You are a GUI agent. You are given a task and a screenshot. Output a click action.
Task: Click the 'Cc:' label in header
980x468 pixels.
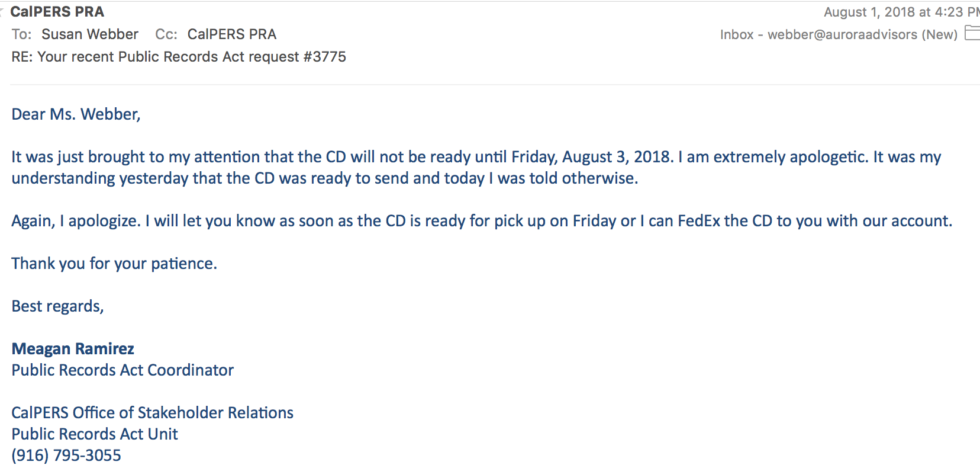[x=166, y=34]
